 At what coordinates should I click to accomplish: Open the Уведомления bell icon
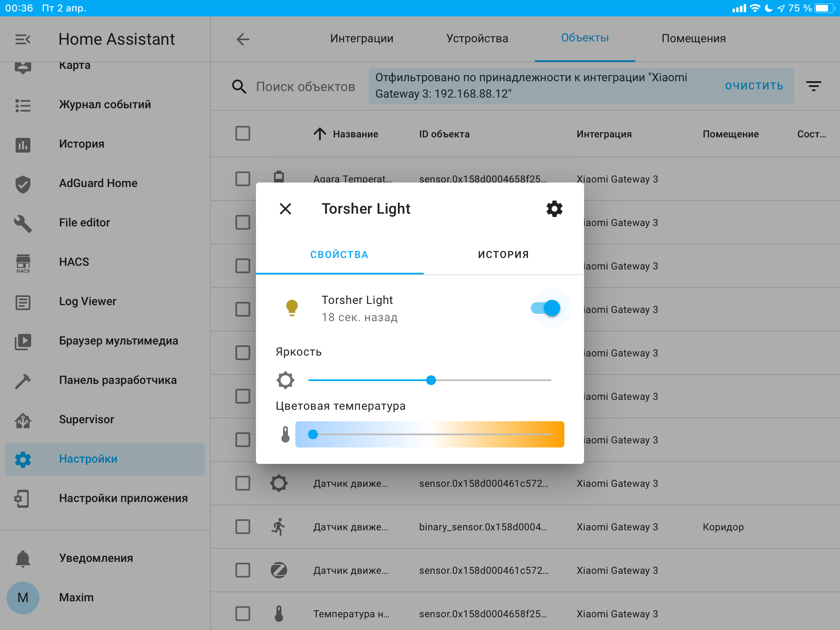pos(23,559)
